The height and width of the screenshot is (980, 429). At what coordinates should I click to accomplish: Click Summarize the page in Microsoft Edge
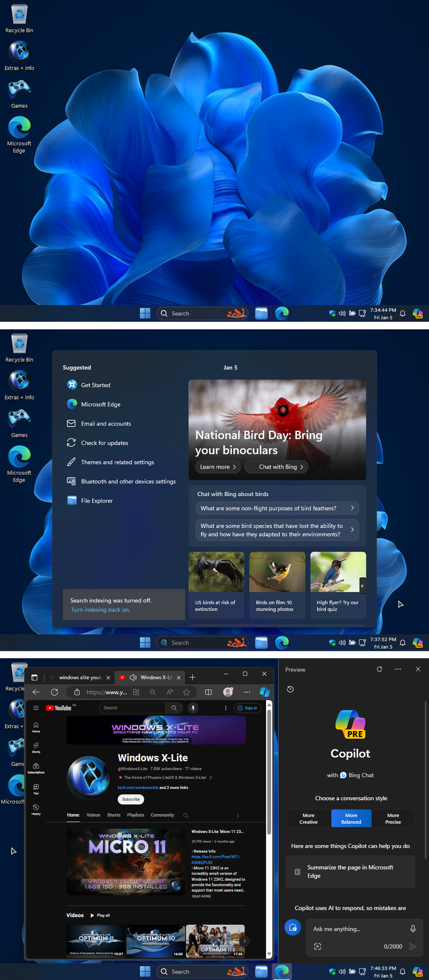point(350,872)
